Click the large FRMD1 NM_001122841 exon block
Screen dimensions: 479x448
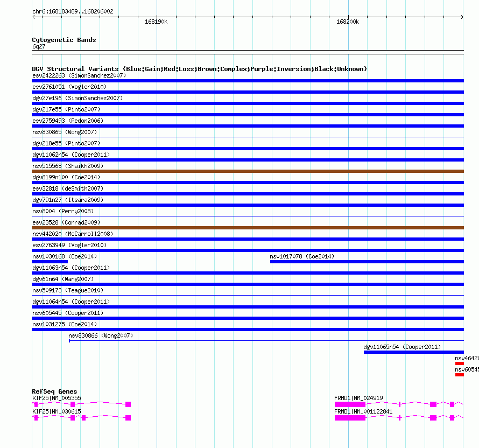[350, 418]
